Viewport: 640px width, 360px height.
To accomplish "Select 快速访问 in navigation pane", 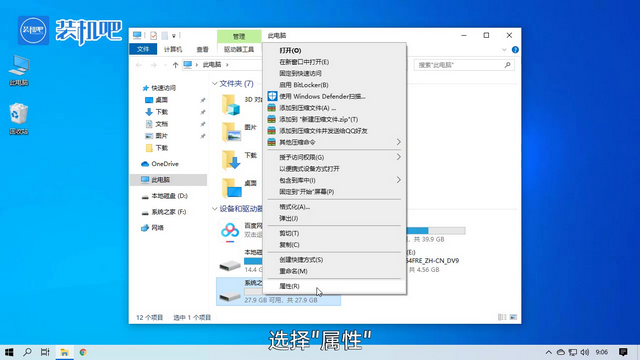I will pos(163,88).
